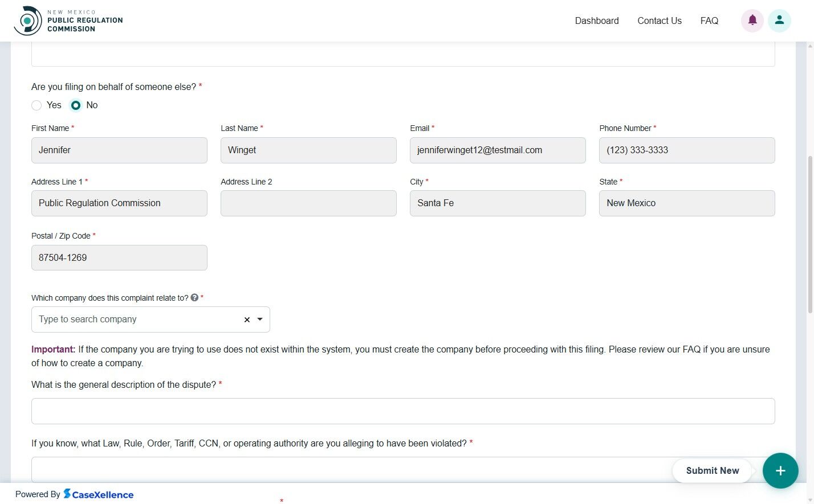The height and width of the screenshot is (504, 814).
Task: Expand the company selection dropdown arrow
Action: [260, 319]
